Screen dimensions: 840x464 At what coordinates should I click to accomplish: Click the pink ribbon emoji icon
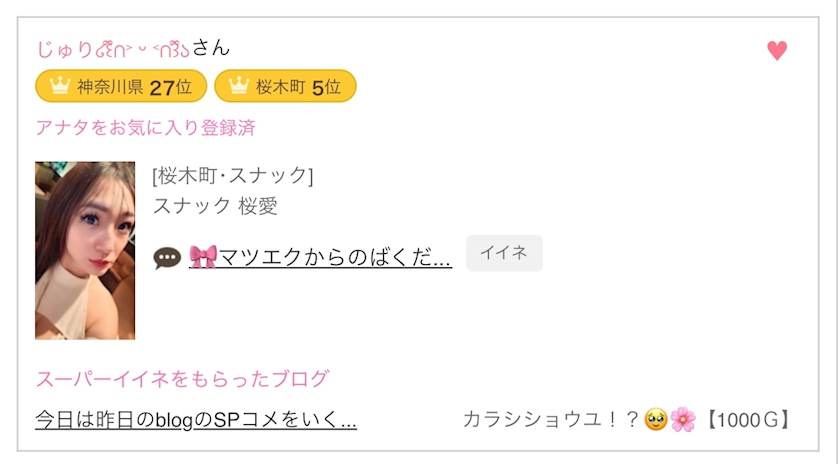[203, 257]
